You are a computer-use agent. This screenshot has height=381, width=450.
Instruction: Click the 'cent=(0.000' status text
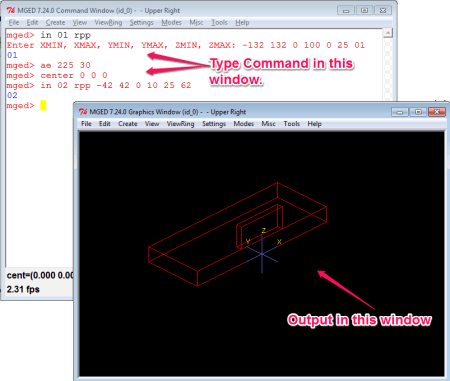pos(40,276)
